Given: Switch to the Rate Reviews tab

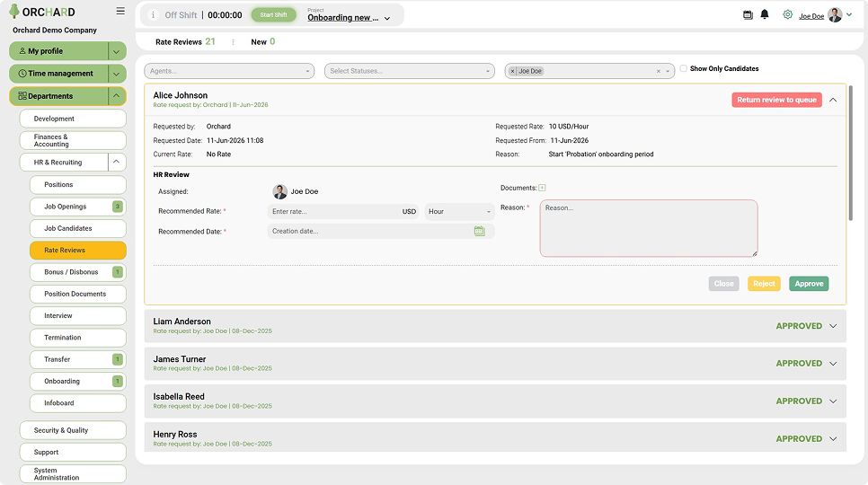Looking at the screenshot, I should click(185, 42).
